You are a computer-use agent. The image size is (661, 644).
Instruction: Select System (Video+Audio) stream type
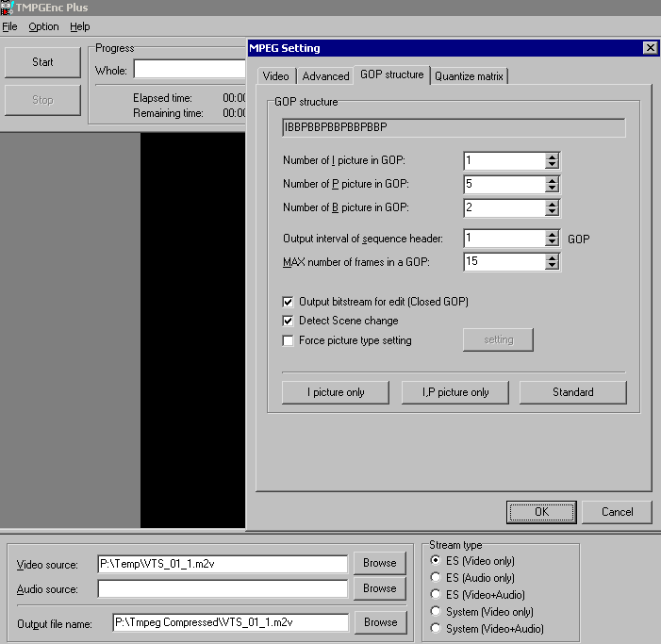pyautogui.click(x=436, y=628)
